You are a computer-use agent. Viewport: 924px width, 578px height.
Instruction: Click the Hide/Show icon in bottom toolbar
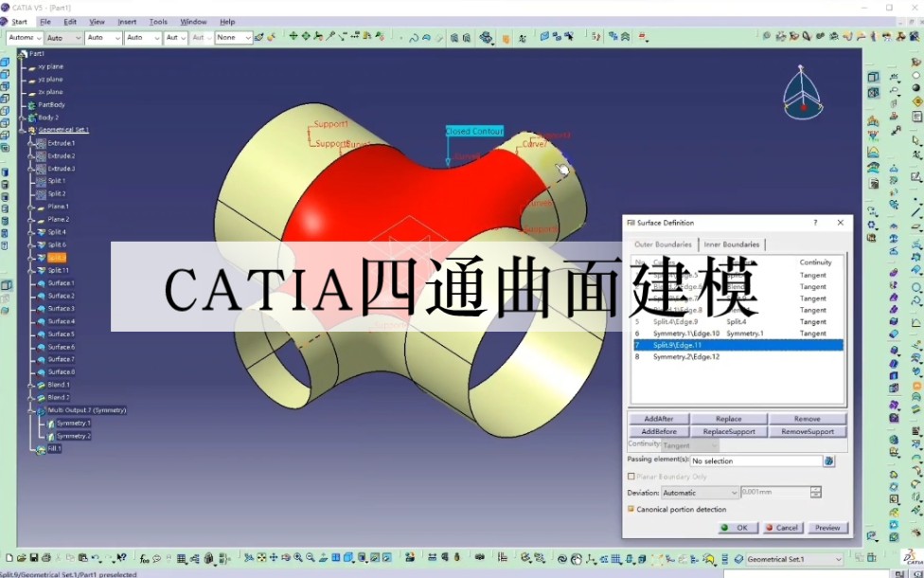pos(374,558)
